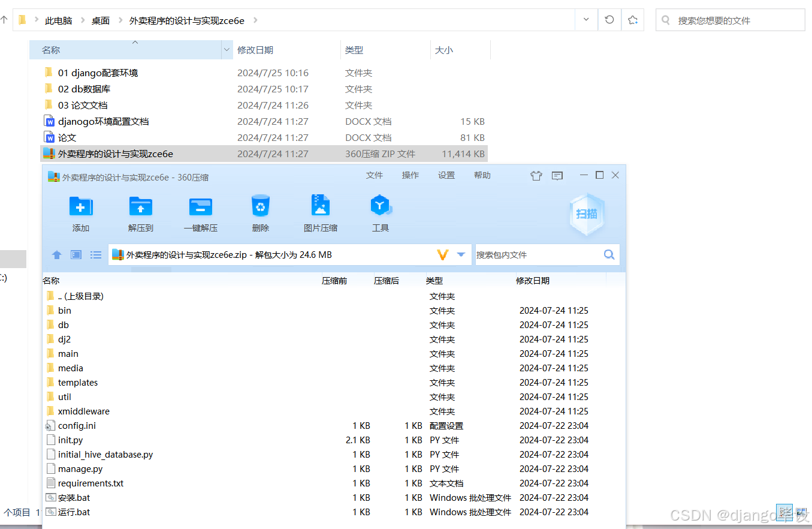The height and width of the screenshot is (529, 812).
Task: Select the requirements.txt file icon
Action: 50,483
